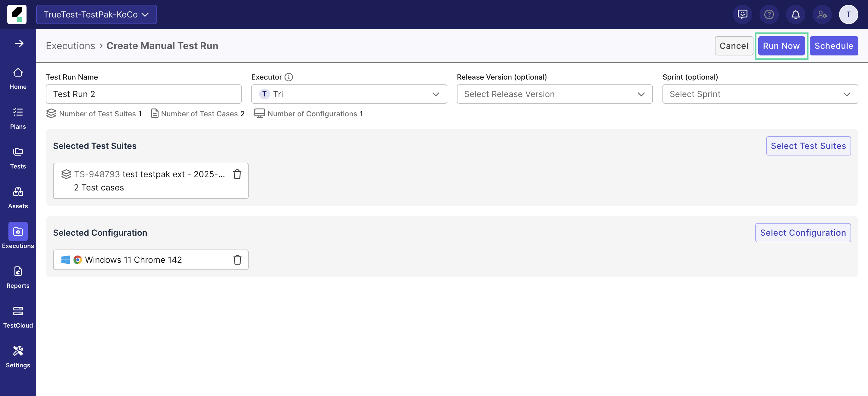Open the Select Release Version dropdown
The width and height of the screenshot is (868, 396).
coord(554,94)
